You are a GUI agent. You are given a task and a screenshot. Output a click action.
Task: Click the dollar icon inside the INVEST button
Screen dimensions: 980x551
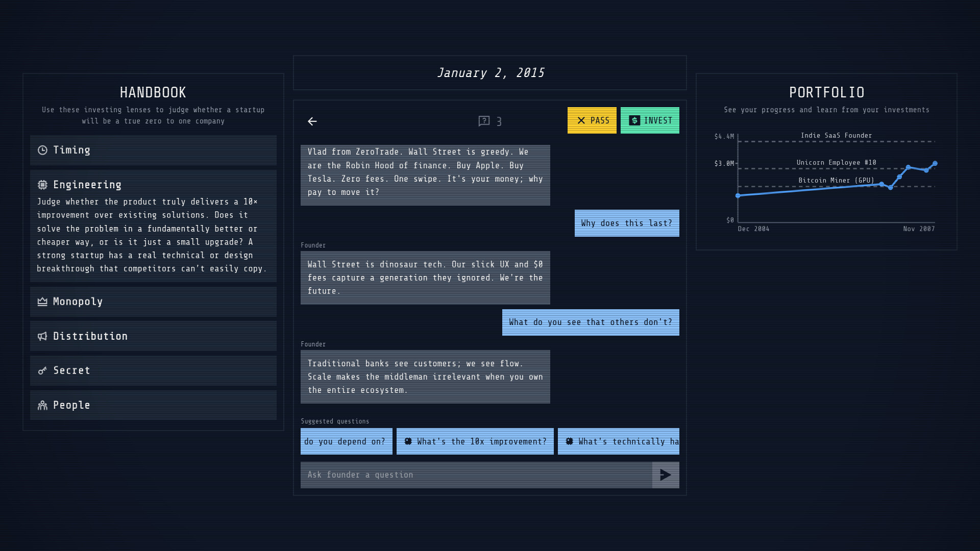(x=633, y=120)
